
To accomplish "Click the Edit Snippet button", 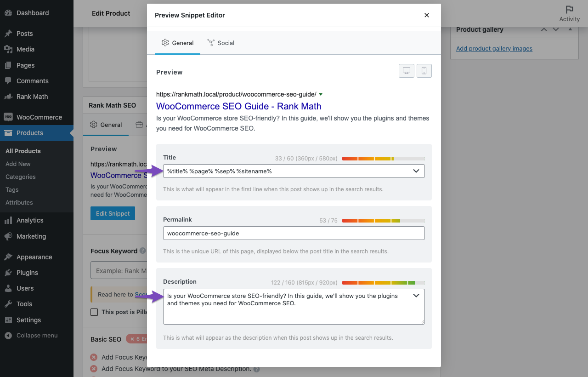I will click(x=113, y=213).
